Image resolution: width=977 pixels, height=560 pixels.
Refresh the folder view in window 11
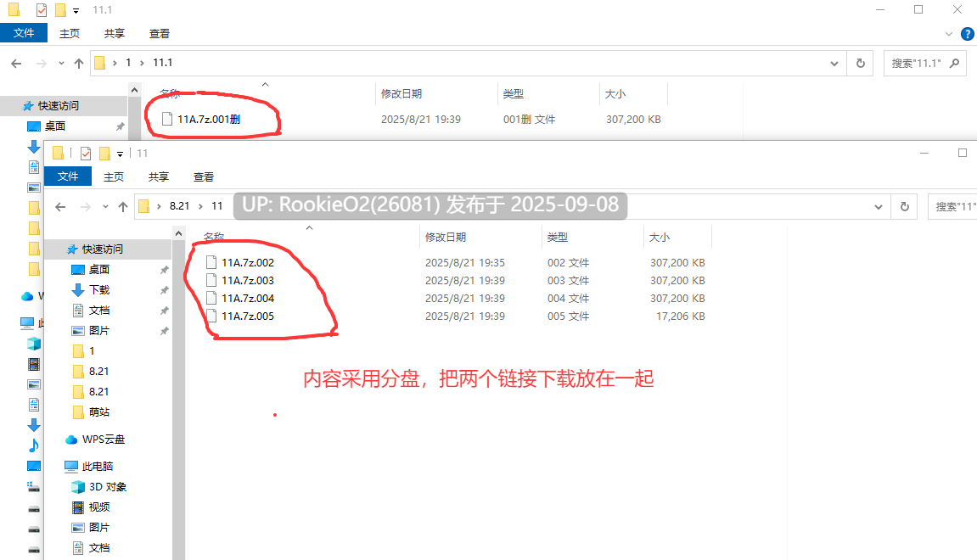point(905,206)
